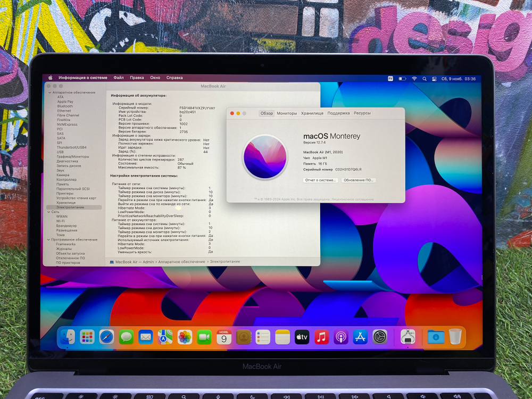
Task: Collapse the Программное обеспечение section
Action: point(49,239)
